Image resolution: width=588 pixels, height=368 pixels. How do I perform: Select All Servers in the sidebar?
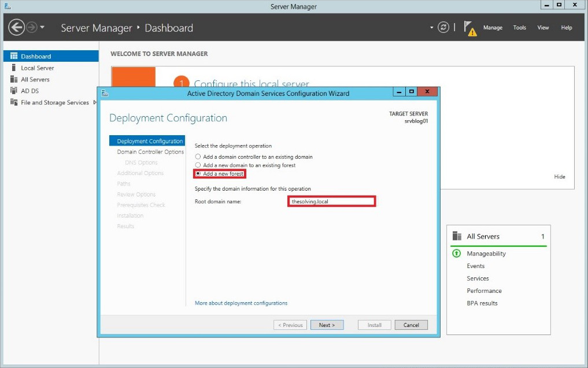(x=51, y=80)
